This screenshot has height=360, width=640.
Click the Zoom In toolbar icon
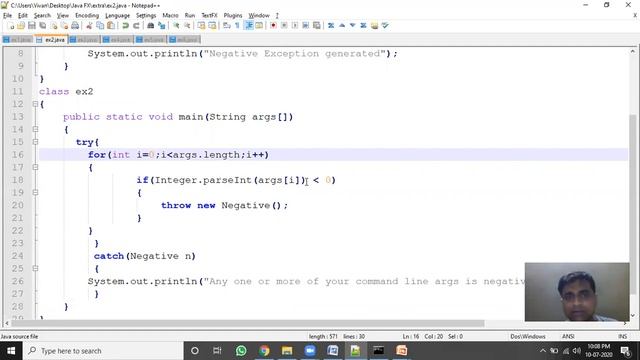tap(176, 26)
